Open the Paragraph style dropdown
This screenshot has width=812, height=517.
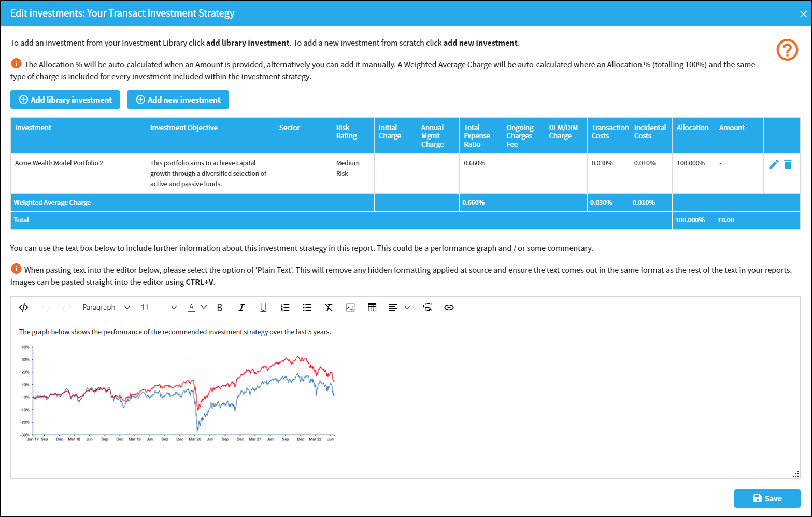(x=106, y=308)
